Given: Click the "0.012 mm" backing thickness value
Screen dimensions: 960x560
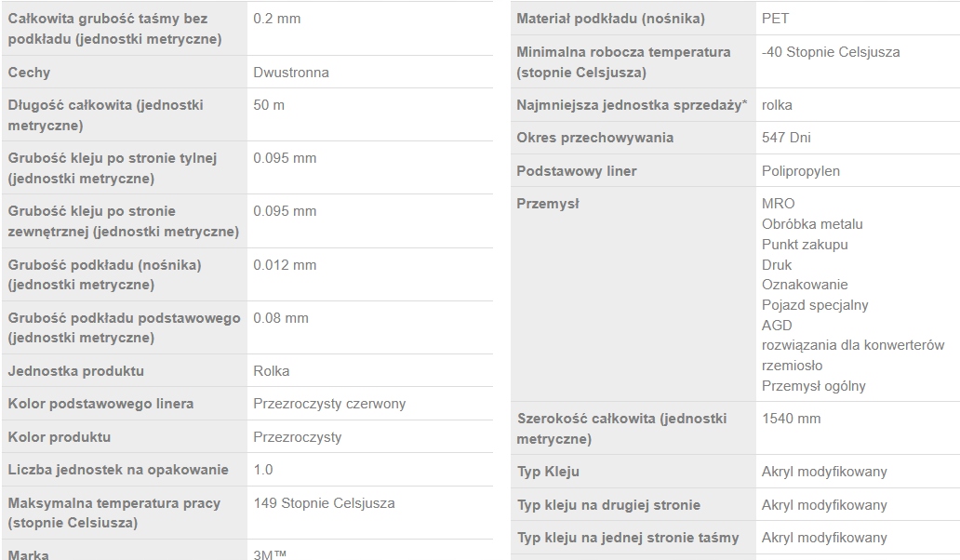Looking at the screenshot, I should pyautogui.click(x=285, y=265).
